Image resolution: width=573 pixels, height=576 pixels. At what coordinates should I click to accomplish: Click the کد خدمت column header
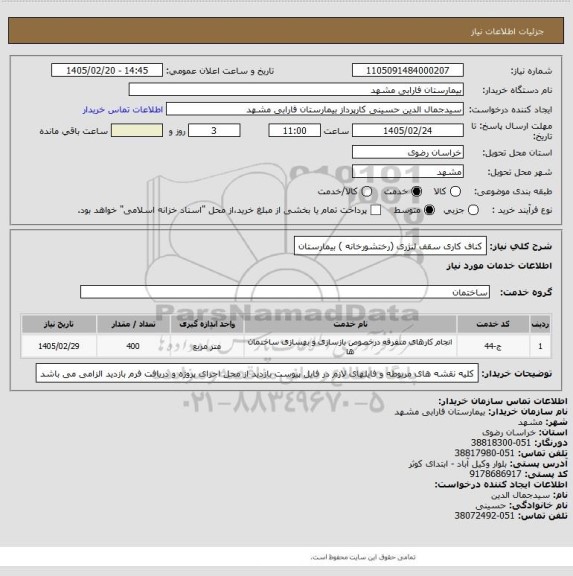493,324
